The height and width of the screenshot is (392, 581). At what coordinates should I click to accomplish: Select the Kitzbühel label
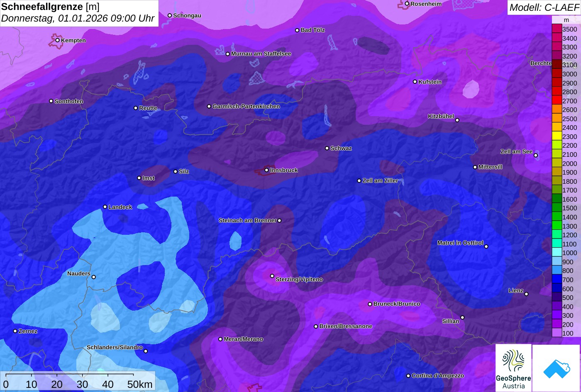(441, 117)
